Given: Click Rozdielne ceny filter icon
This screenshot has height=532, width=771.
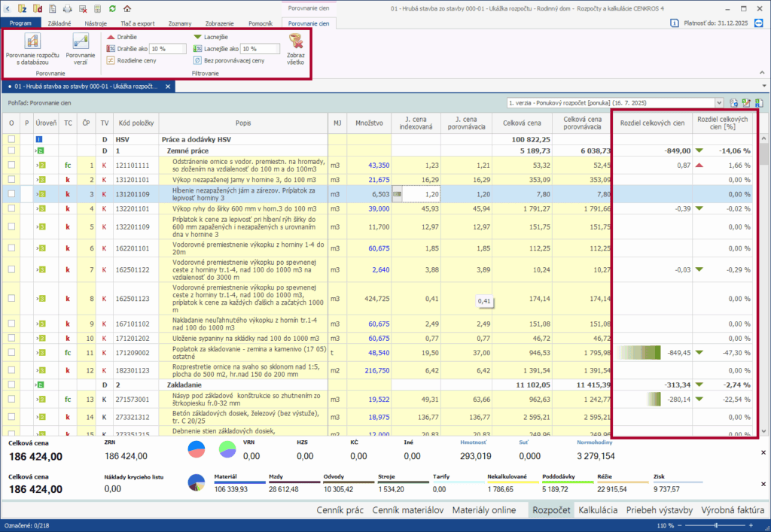Looking at the screenshot, I should point(111,60).
